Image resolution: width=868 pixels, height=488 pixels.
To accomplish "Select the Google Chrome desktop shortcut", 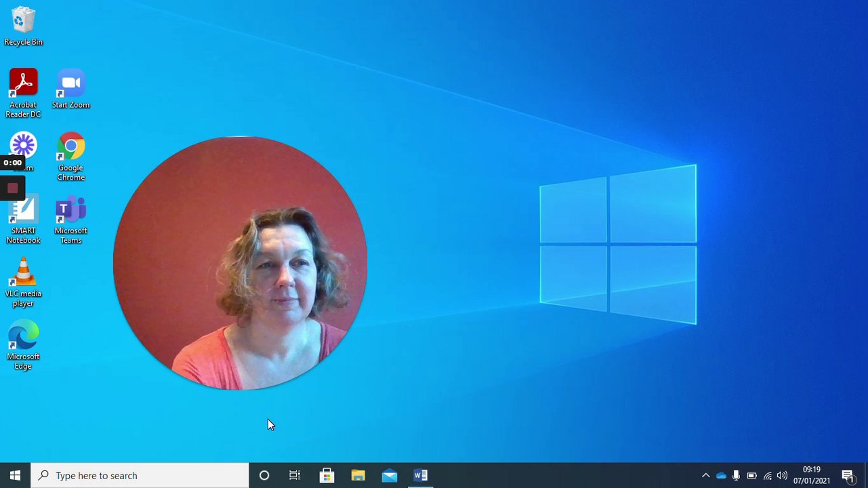I will pos(71,157).
